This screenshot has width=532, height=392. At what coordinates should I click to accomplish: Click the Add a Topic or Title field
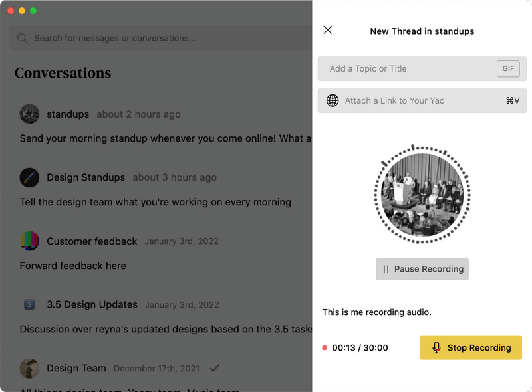pyautogui.click(x=399, y=68)
